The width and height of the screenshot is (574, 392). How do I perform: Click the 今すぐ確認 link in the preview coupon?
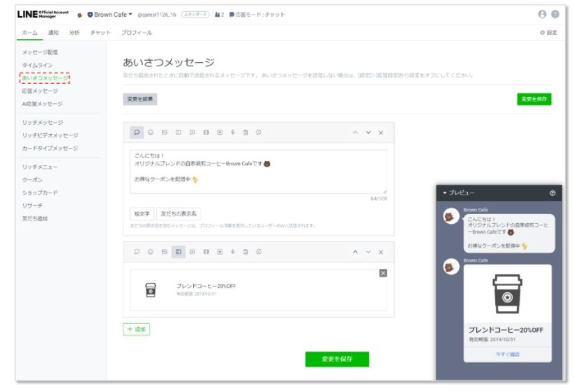(507, 354)
